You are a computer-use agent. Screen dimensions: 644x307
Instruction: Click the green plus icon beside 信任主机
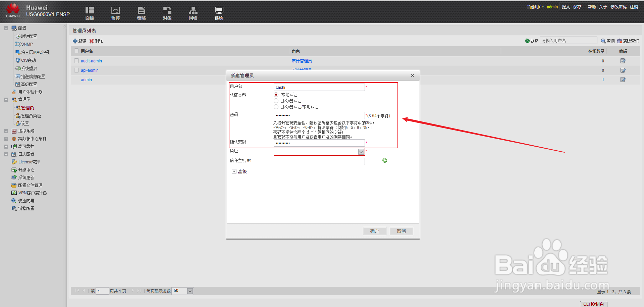384,160
